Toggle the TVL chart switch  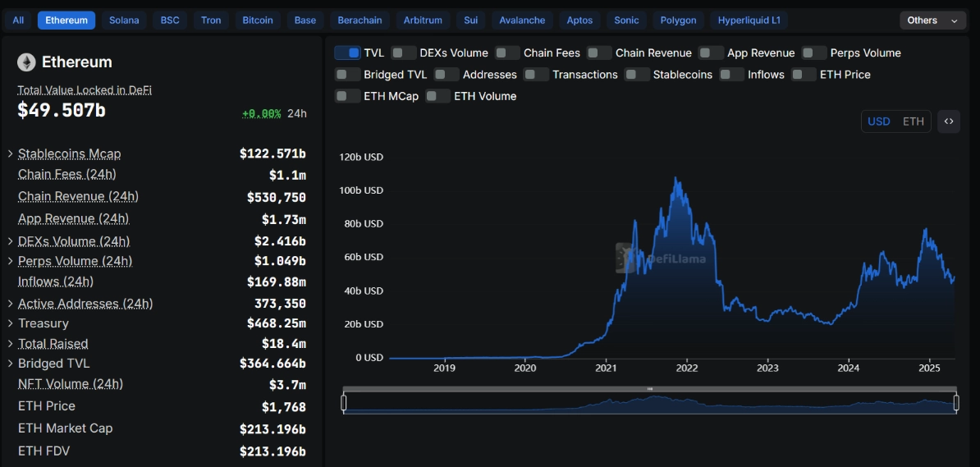click(347, 53)
